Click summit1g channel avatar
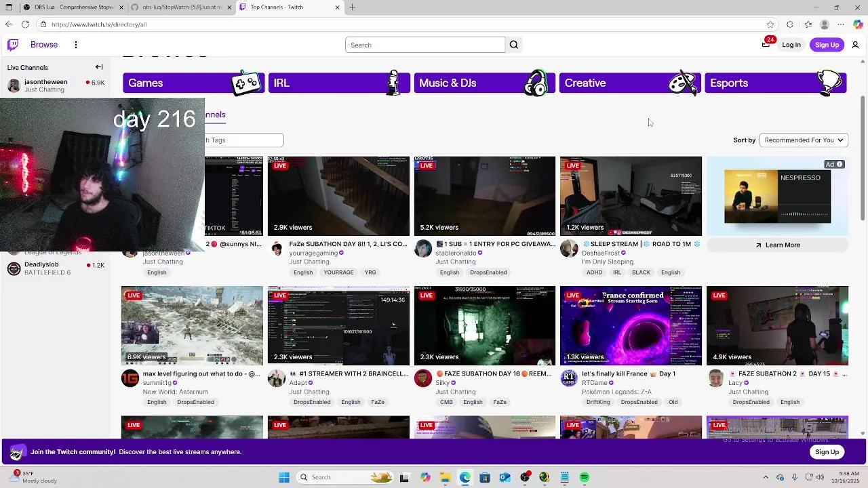This screenshot has width=868, height=488. pyautogui.click(x=130, y=378)
